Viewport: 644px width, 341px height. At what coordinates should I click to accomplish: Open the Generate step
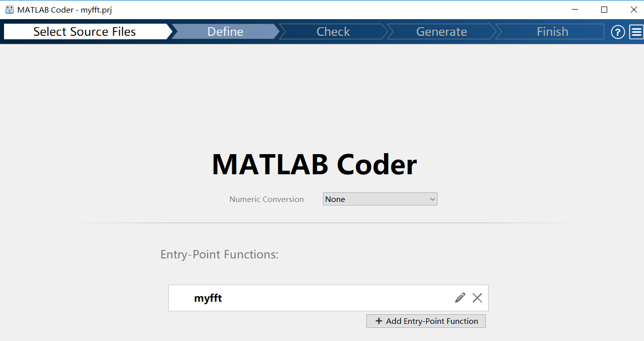[x=441, y=32]
